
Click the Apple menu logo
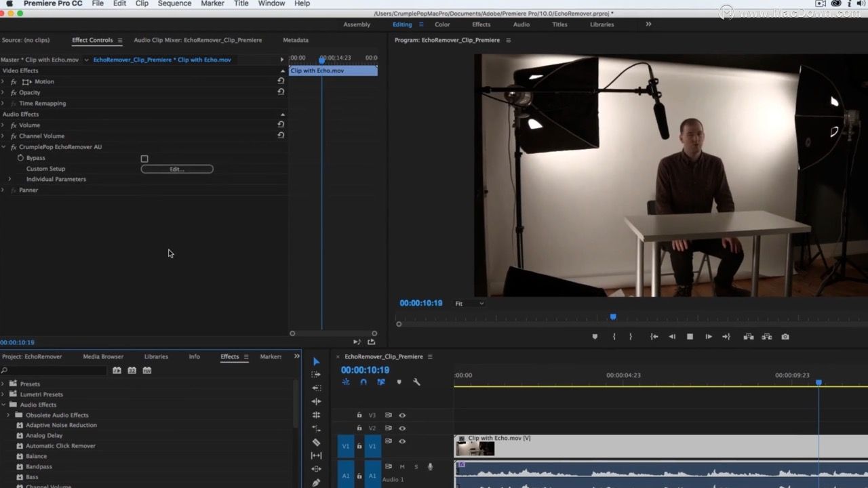9,3
